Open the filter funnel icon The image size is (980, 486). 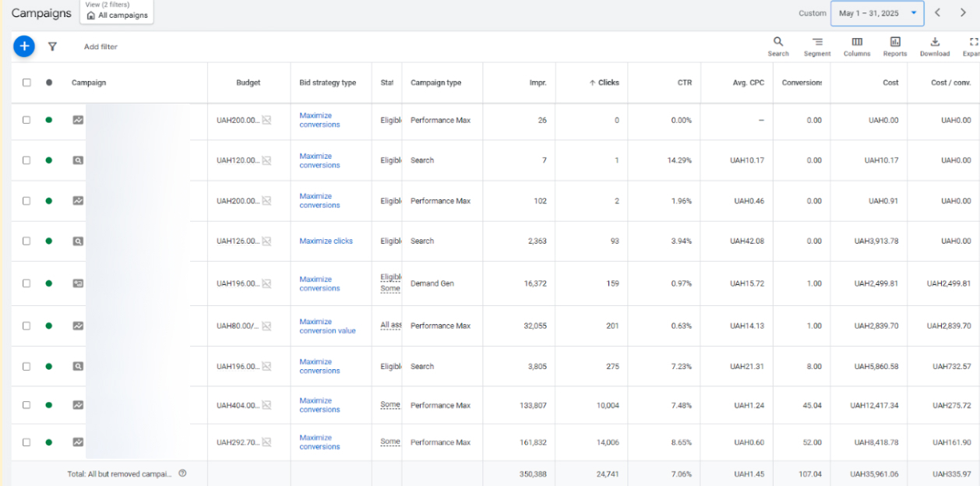(x=52, y=47)
